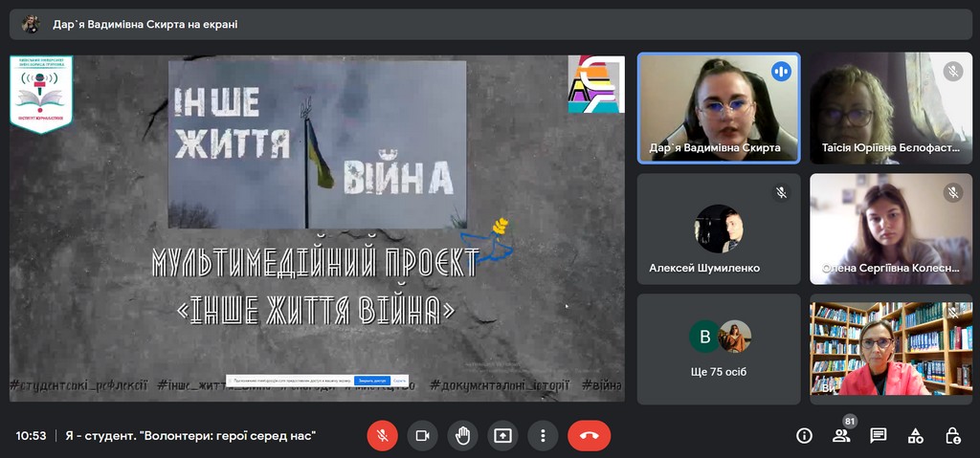Click the blue stop-sharing button in the slide popup
The height and width of the screenshot is (458, 980).
[370, 380]
